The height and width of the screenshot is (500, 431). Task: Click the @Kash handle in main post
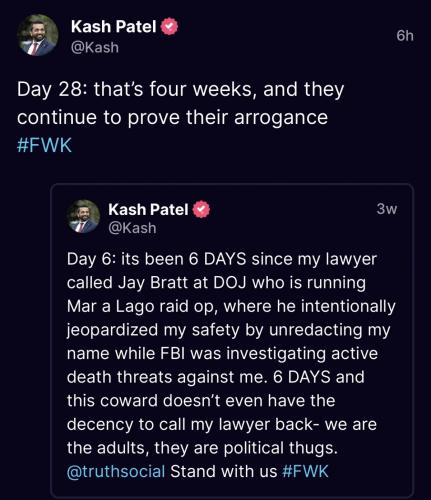coord(95,47)
